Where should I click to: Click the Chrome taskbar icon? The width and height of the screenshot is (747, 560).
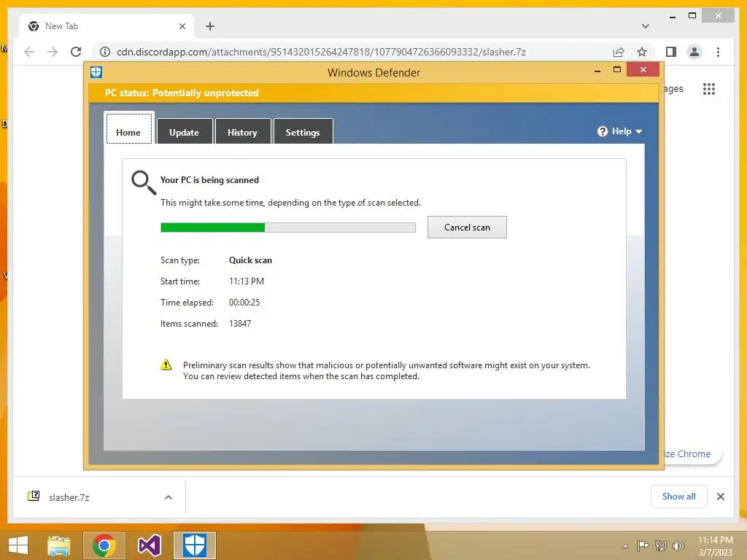coord(104,545)
